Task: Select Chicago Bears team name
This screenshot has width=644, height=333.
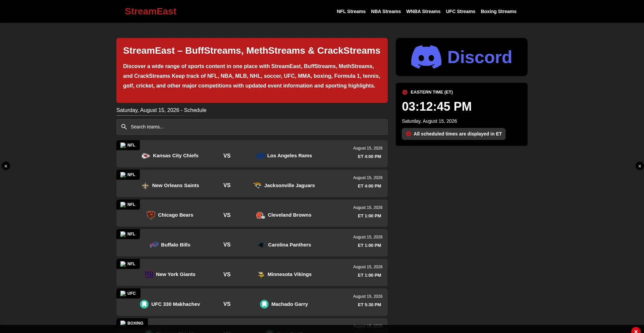Action: point(175,215)
